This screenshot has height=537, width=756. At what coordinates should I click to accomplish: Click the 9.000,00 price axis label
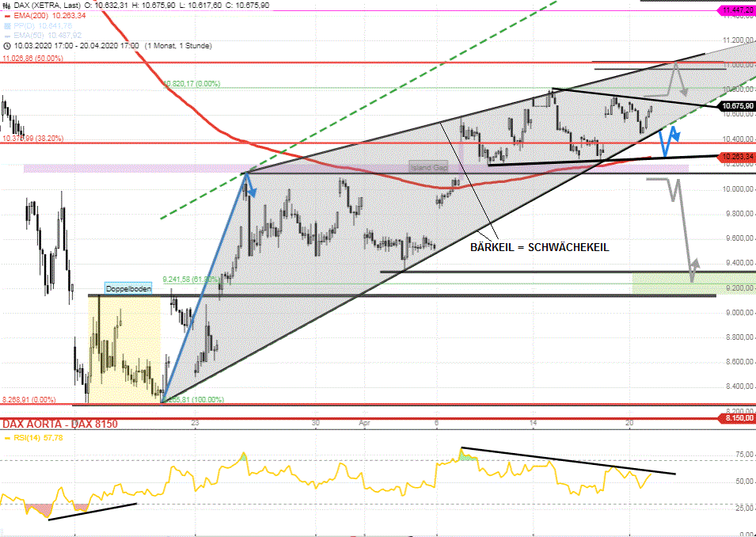pos(738,313)
